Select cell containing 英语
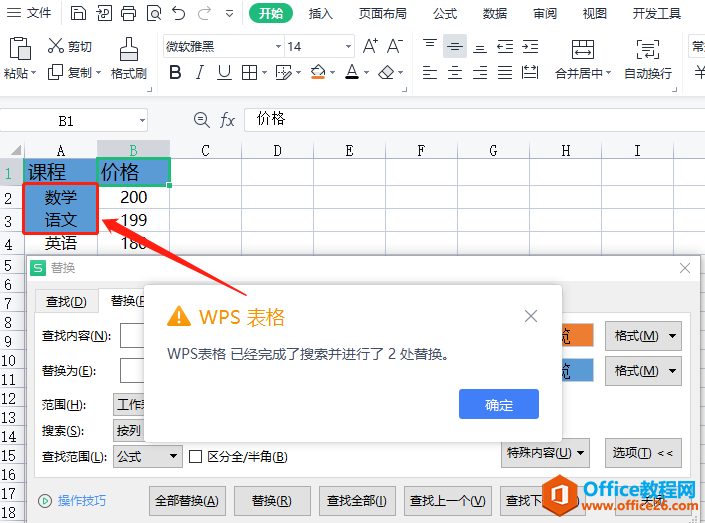Screen dimensions: 705x523 (61, 243)
